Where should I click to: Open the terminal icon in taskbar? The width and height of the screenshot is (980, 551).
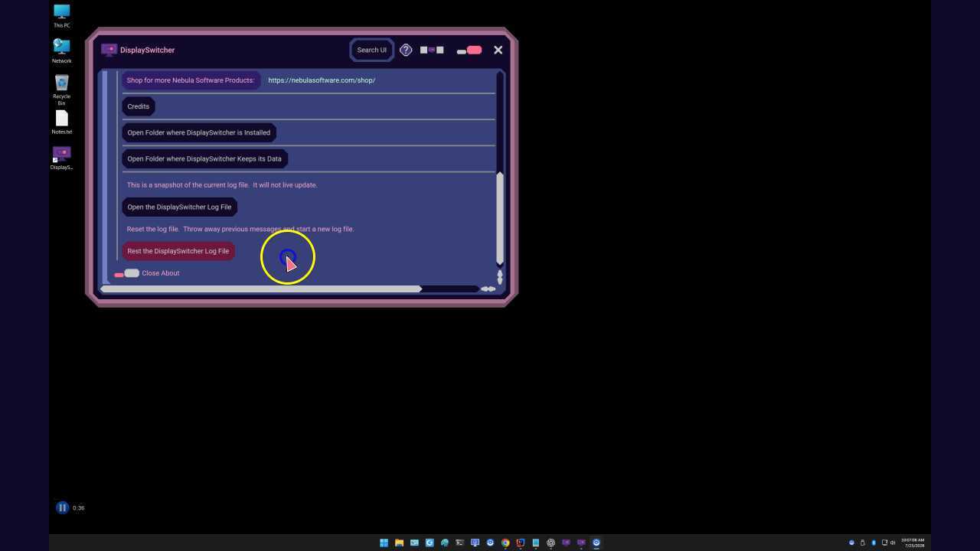(459, 543)
